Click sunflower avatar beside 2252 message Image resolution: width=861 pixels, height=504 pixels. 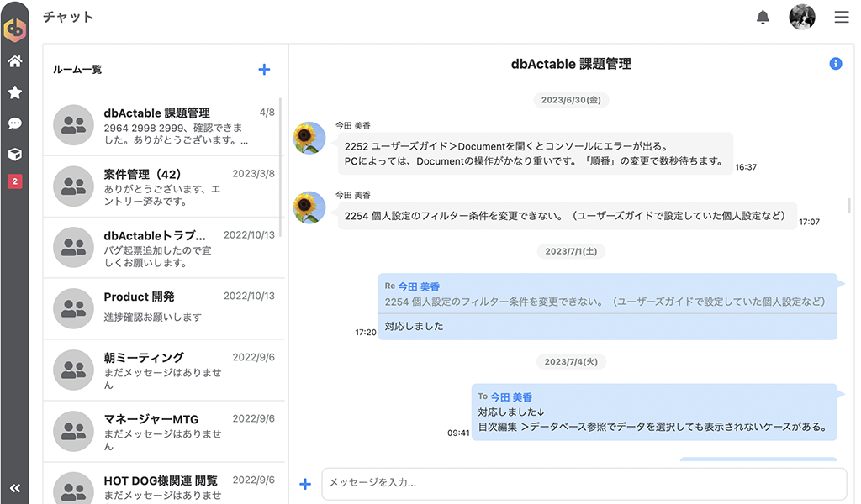coord(309,138)
